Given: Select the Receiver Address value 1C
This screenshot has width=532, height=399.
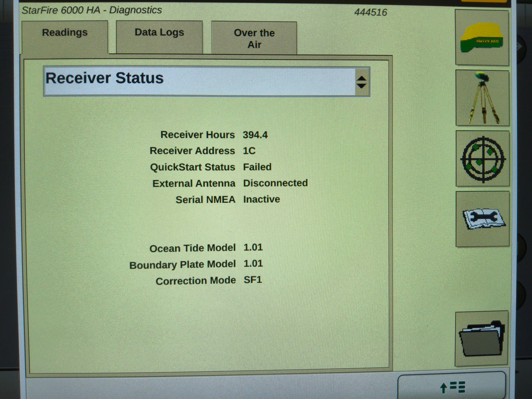Looking at the screenshot, I should point(249,151).
